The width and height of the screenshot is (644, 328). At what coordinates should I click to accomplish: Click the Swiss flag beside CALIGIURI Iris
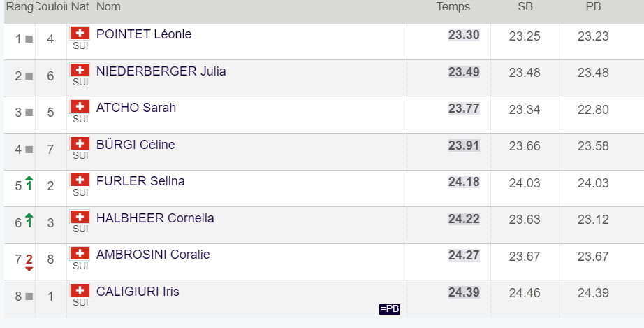(x=80, y=290)
